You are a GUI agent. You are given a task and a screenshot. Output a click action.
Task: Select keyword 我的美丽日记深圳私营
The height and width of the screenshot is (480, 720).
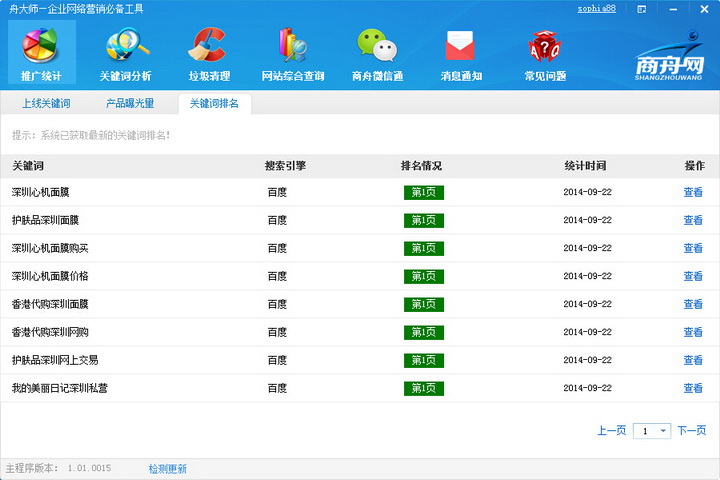click(59, 388)
